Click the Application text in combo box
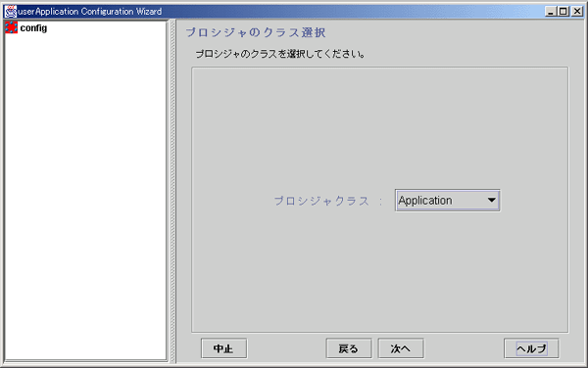Screen dimensions: 588x368 click(425, 201)
